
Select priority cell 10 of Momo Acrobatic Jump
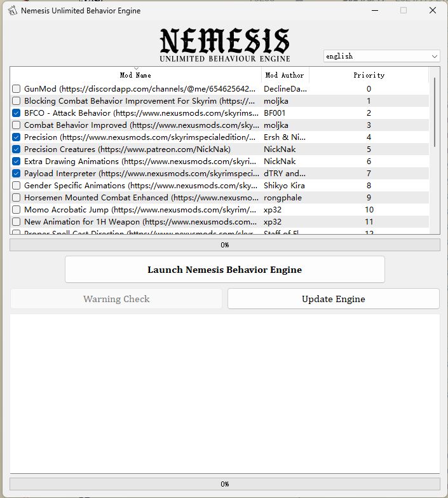click(369, 209)
